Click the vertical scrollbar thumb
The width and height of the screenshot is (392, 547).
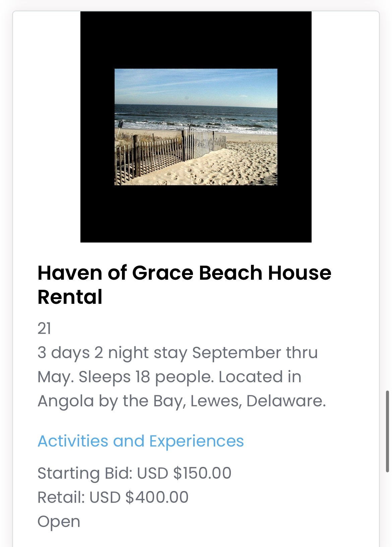(387, 431)
